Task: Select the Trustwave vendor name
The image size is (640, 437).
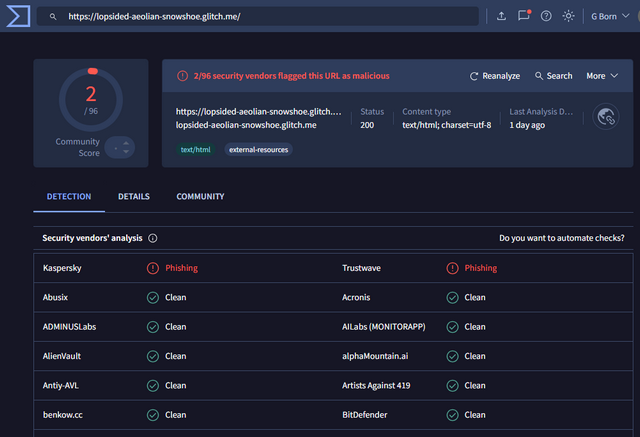Action: click(x=361, y=268)
